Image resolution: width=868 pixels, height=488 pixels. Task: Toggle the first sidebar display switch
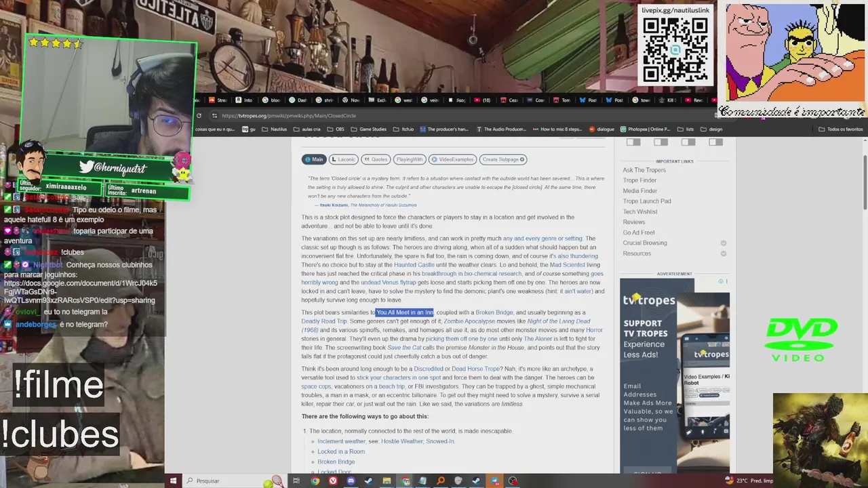(x=633, y=142)
